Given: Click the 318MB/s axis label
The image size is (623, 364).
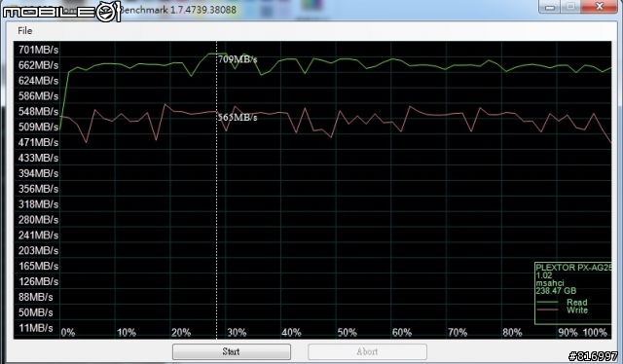Looking at the screenshot, I should (x=38, y=204).
